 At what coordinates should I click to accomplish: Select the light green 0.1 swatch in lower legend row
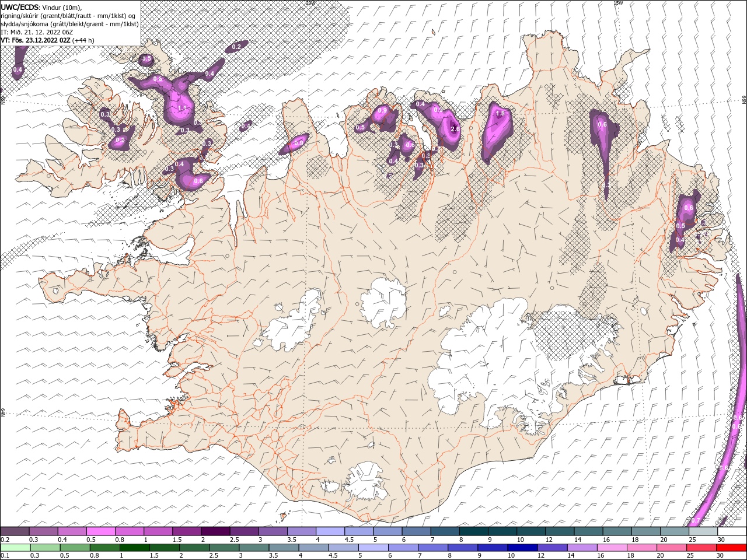(16, 548)
